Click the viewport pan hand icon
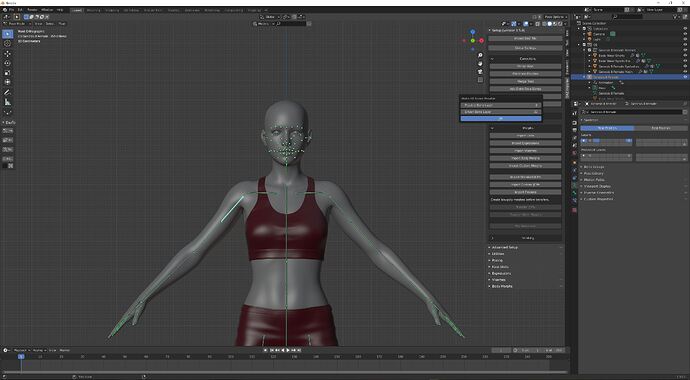Screen dimensions: 690x380 [480, 63]
